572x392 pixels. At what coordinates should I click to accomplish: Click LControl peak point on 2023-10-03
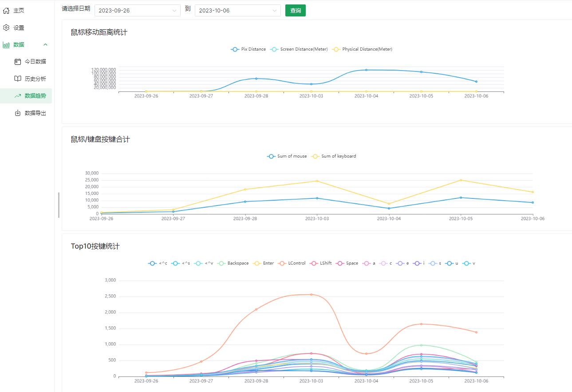[311, 294]
